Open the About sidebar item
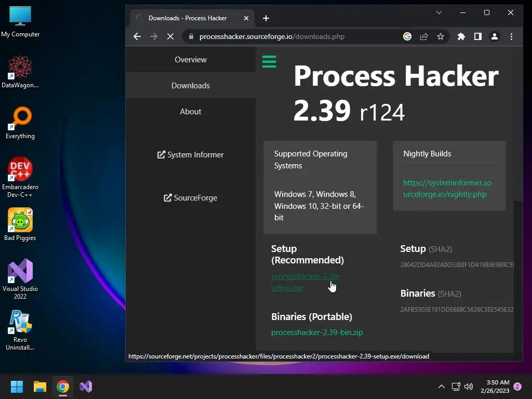 pyautogui.click(x=191, y=112)
